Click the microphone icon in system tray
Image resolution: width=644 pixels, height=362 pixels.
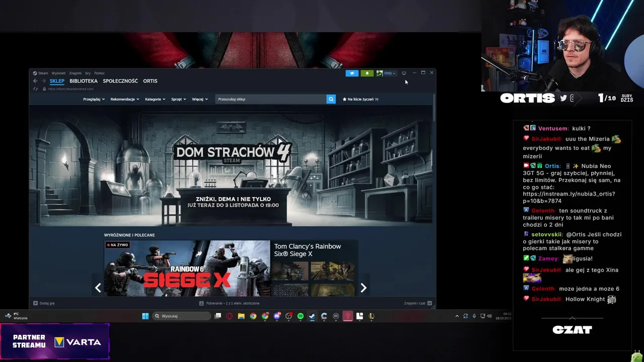pyautogui.click(x=474, y=316)
